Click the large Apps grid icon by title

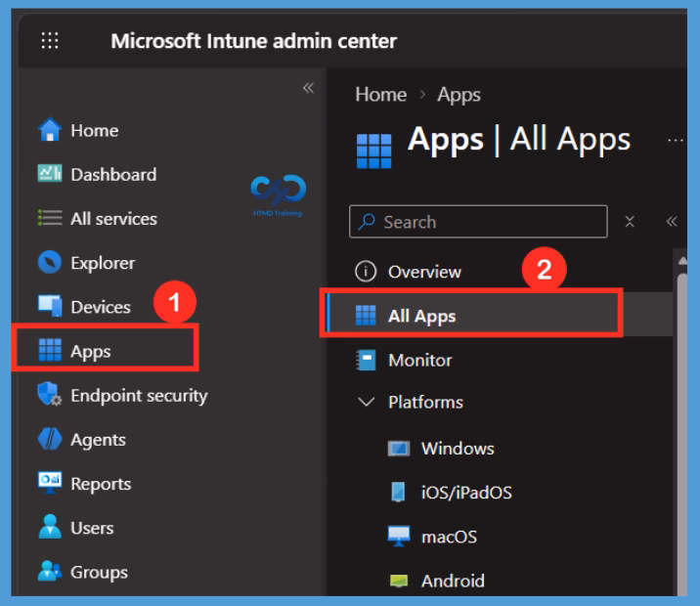[x=374, y=151]
